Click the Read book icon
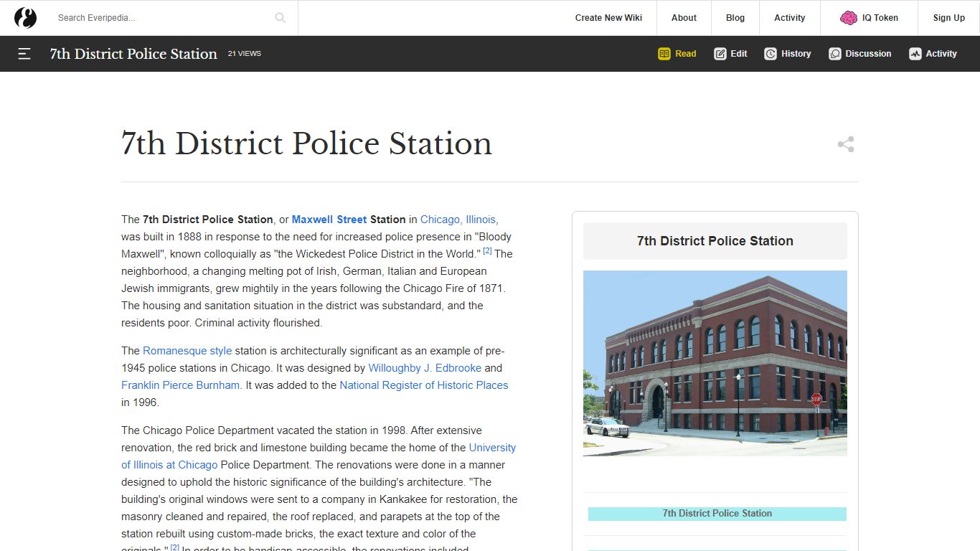 (664, 54)
